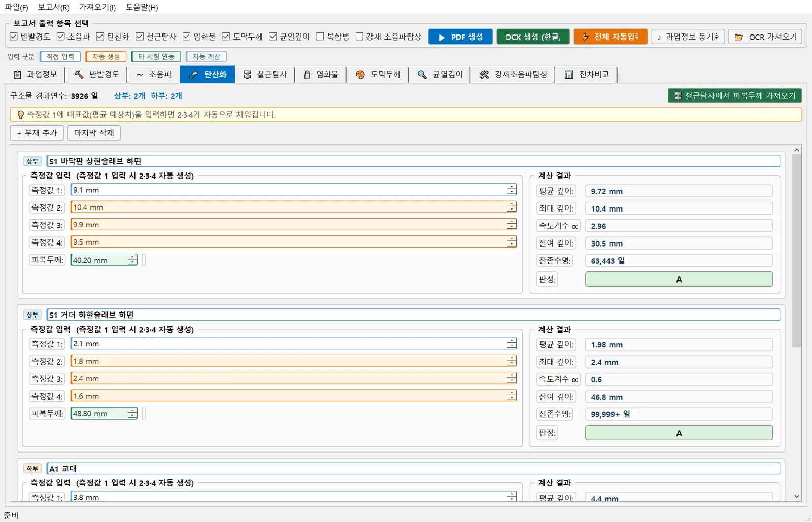
Task: Click the clipboard icon on 과업정보 tab
Action: (x=17, y=75)
